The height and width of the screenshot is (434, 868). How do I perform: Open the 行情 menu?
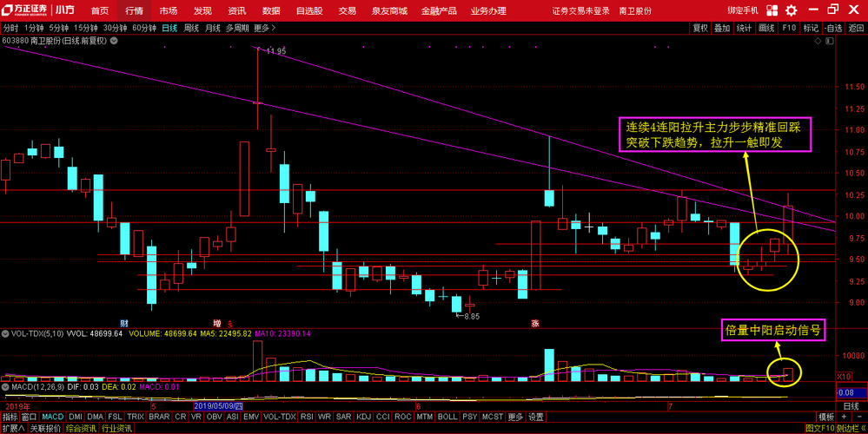pos(134,11)
